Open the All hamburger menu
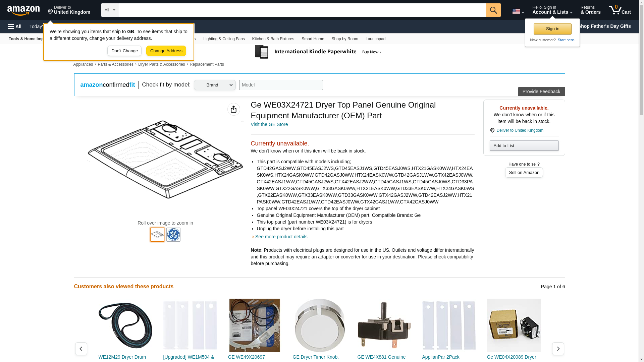The width and height of the screenshot is (644, 362). 15,26
